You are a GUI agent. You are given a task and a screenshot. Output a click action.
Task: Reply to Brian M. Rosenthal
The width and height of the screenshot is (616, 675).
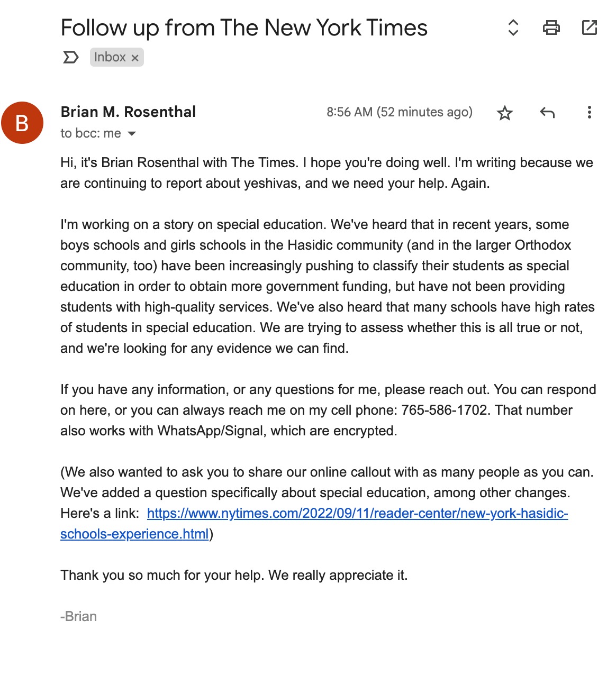547,112
